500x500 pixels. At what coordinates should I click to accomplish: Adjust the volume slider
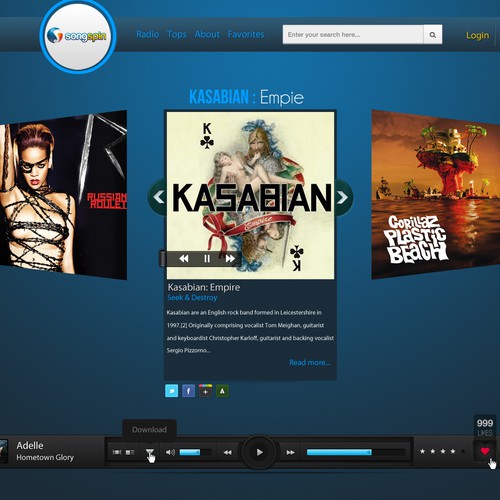coord(195,452)
